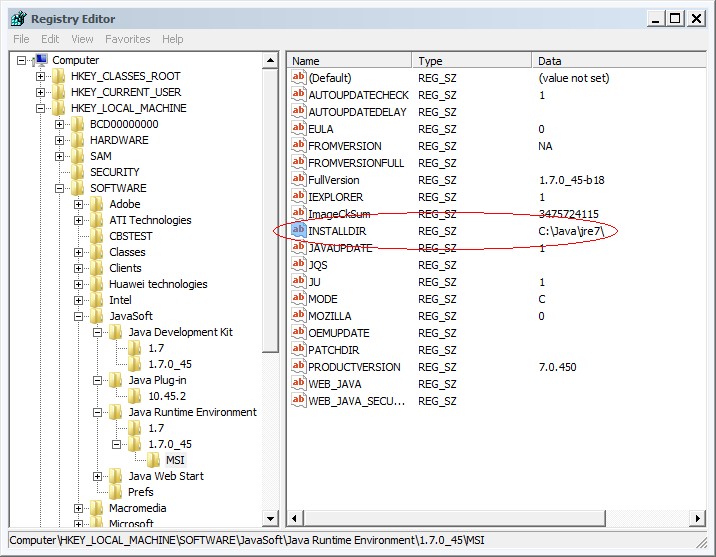The image size is (716, 557).
Task: Expand the Java Web Start key
Action: click(97, 476)
